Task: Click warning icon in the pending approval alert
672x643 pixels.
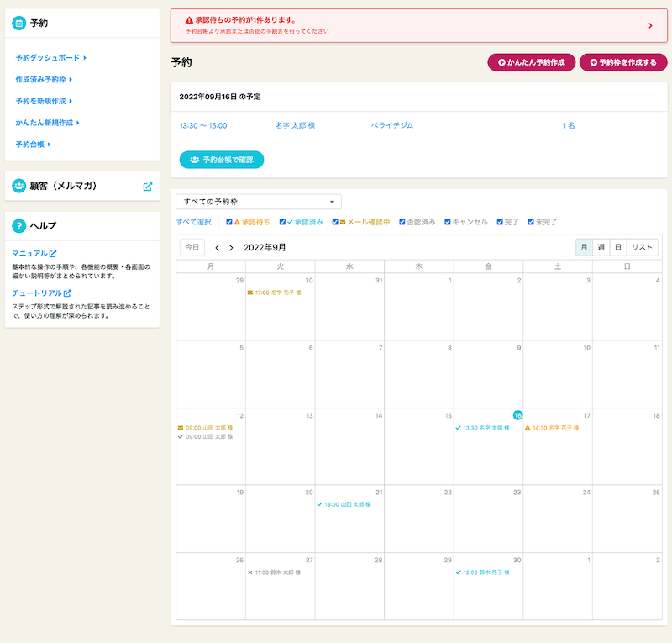Action: [x=189, y=19]
